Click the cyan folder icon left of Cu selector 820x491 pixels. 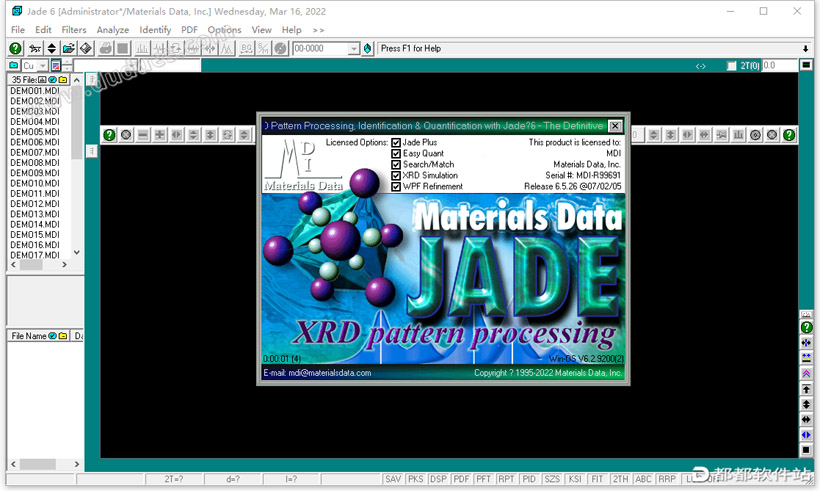click(x=14, y=65)
